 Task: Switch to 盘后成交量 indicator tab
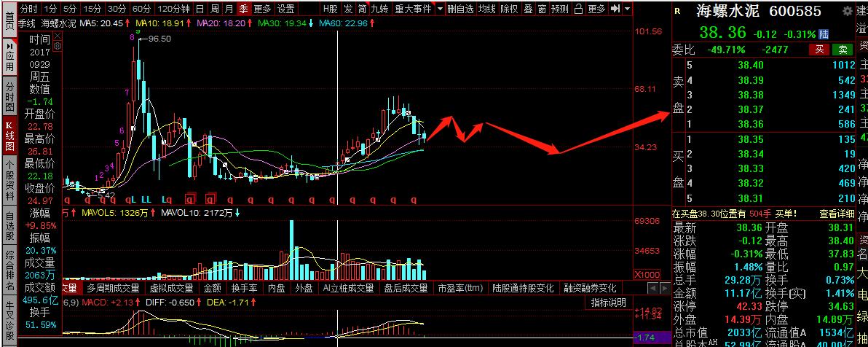tap(406, 288)
